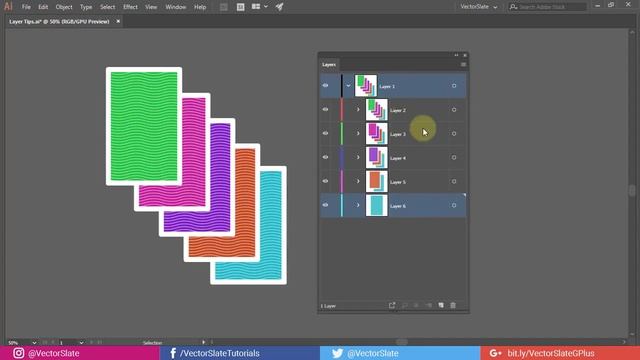Click Layer 5 target circle icon
The image size is (640, 360).
pos(454,181)
